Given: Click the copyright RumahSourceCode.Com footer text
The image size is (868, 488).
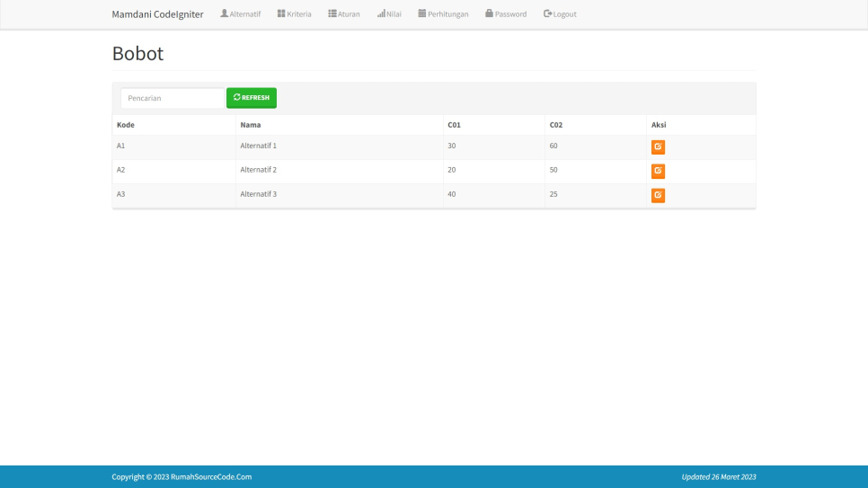Looking at the screenshot, I should (182, 476).
